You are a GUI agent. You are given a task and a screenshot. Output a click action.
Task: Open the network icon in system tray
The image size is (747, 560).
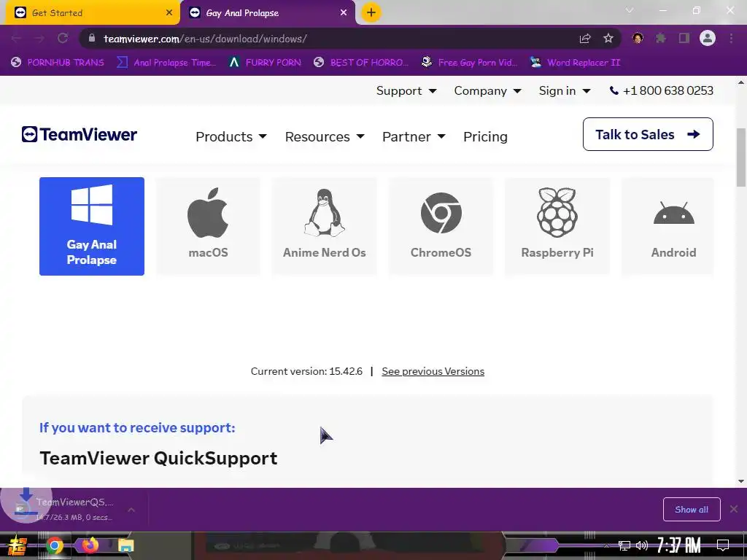coord(624,545)
